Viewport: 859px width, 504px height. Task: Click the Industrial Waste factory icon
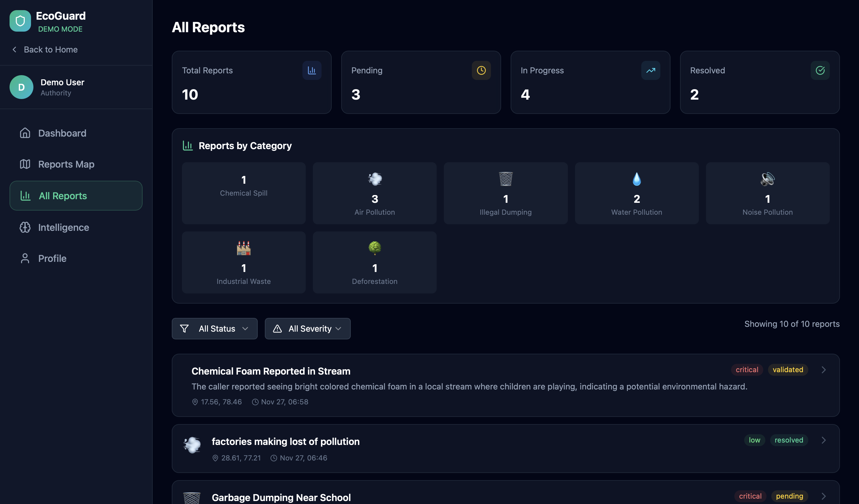pos(243,248)
